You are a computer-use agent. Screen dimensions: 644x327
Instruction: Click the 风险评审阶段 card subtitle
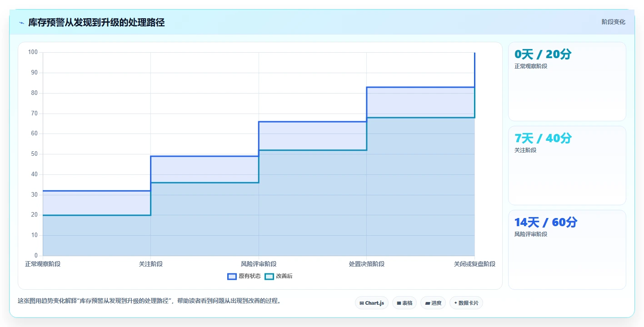[x=531, y=234]
